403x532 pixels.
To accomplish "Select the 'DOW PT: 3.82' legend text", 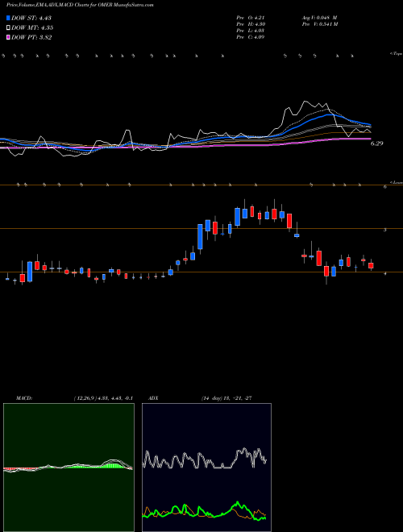I will click(x=31, y=38).
